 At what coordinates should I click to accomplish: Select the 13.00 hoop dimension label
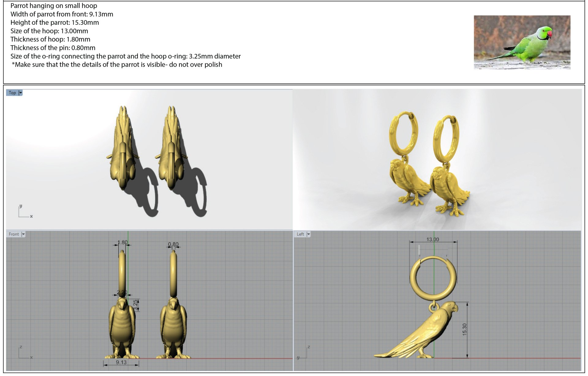click(x=432, y=239)
